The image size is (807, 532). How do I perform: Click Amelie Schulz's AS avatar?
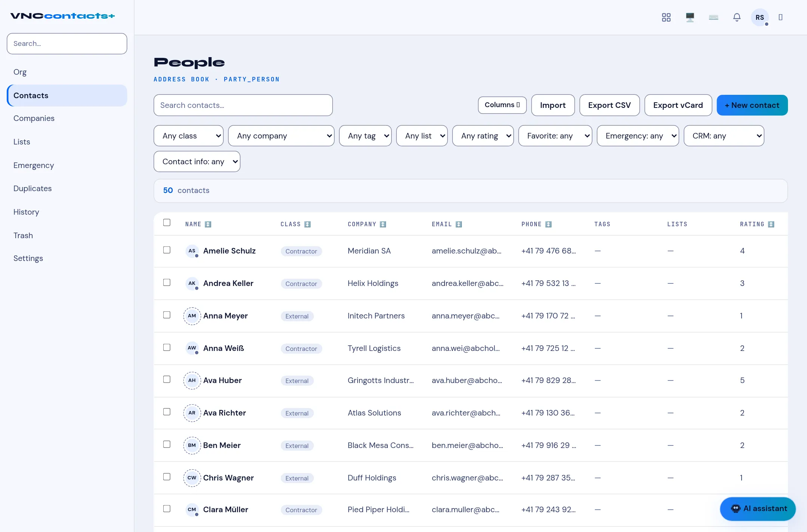pos(192,251)
